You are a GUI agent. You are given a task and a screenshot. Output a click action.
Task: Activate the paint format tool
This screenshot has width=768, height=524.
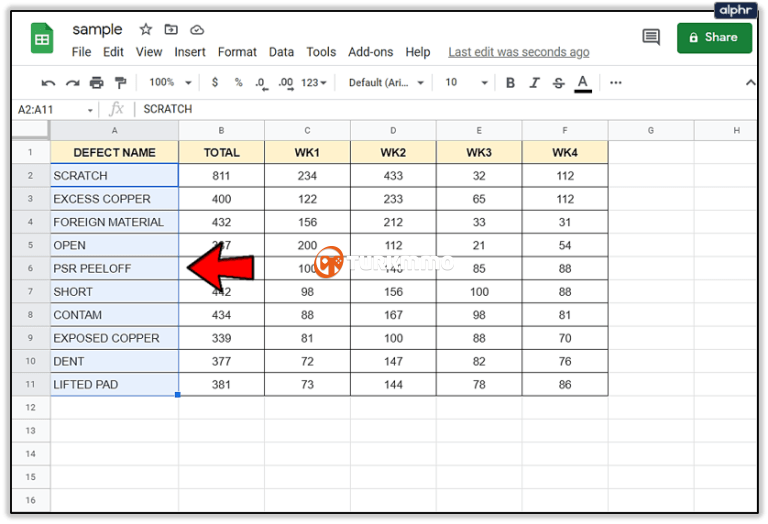click(x=120, y=83)
